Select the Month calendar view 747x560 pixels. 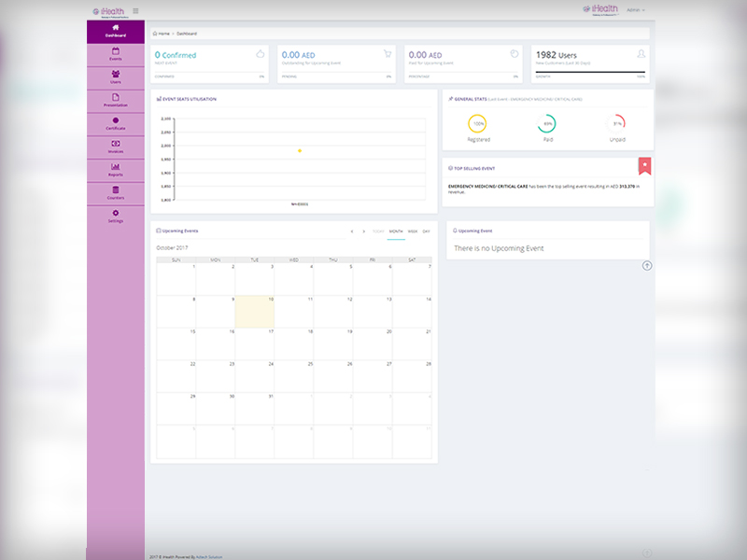[x=396, y=231]
